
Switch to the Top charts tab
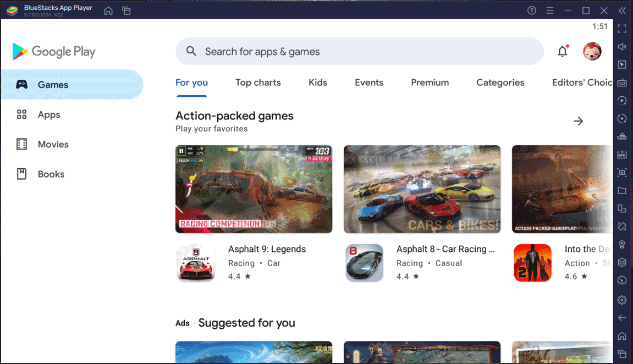pyautogui.click(x=258, y=82)
